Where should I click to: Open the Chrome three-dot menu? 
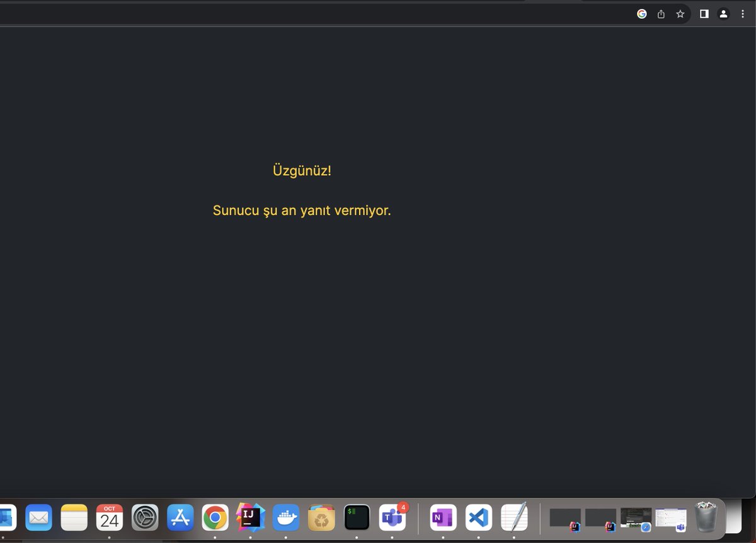click(742, 14)
